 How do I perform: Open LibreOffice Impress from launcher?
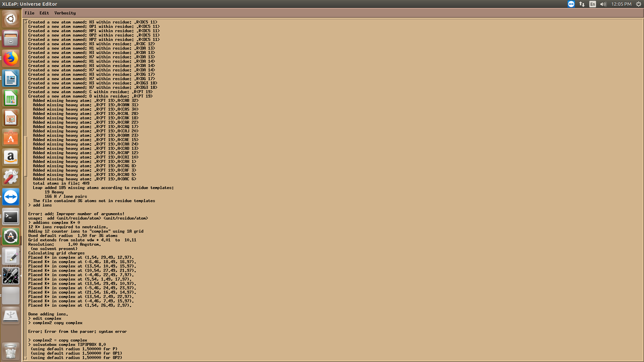[x=11, y=118]
